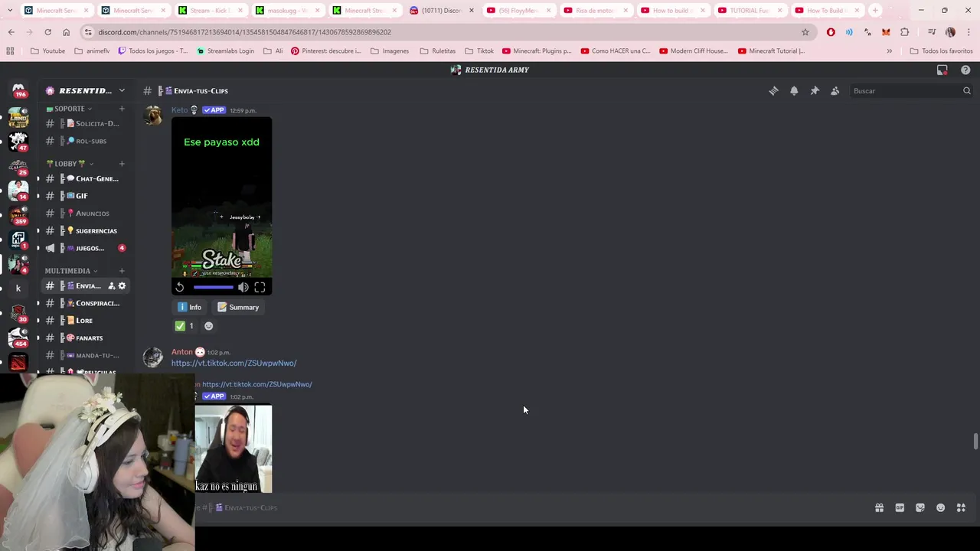Show member list icon in header
The height and width of the screenshot is (551, 980).
click(835, 91)
